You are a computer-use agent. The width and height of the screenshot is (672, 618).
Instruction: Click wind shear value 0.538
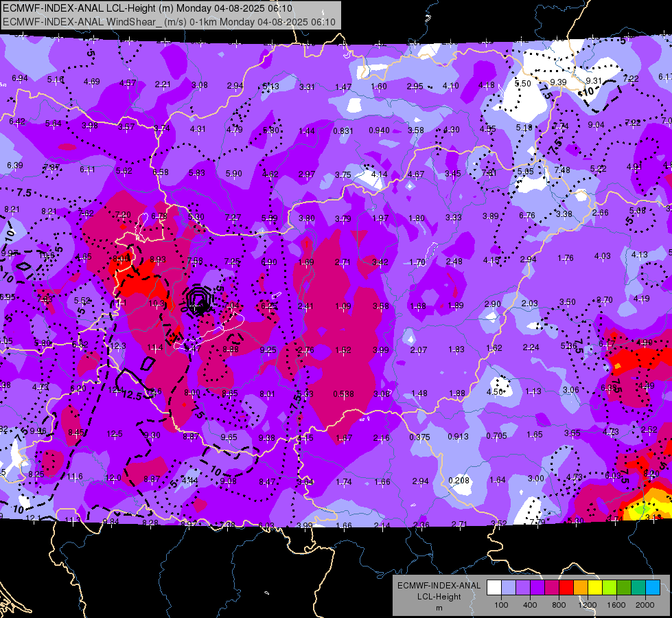point(344,393)
